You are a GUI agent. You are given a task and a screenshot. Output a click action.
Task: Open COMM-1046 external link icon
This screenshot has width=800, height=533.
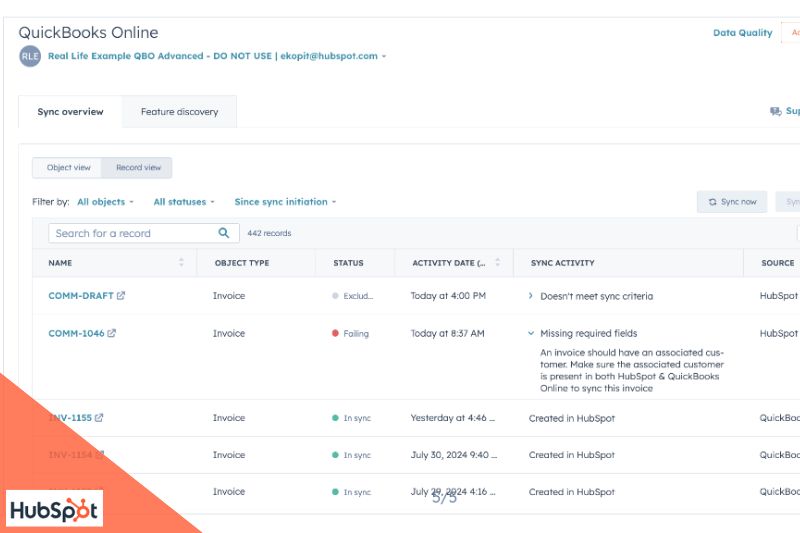click(112, 333)
